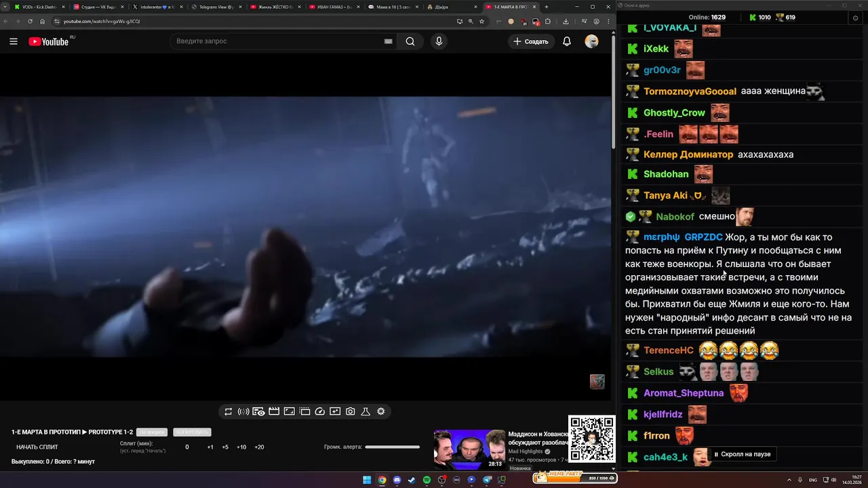Viewport: 868px width, 488px height.
Task: Click the Mad Highlights channel name
Action: point(526,451)
